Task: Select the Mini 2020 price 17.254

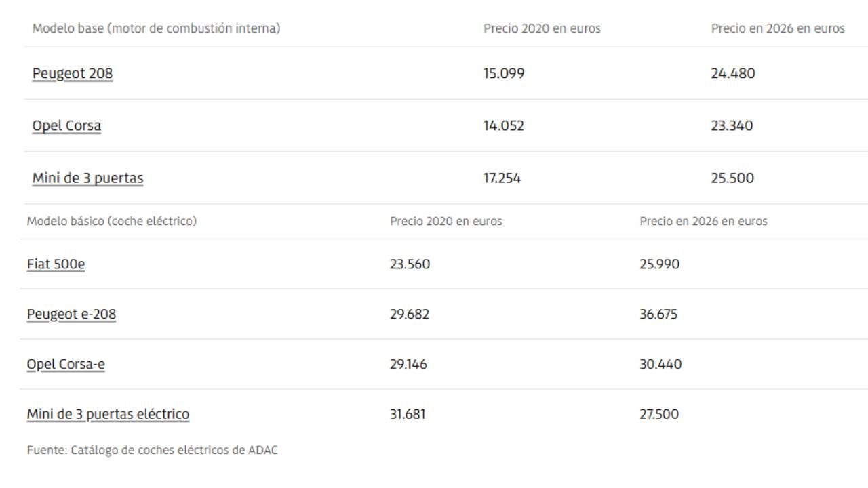Action: pos(502,178)
